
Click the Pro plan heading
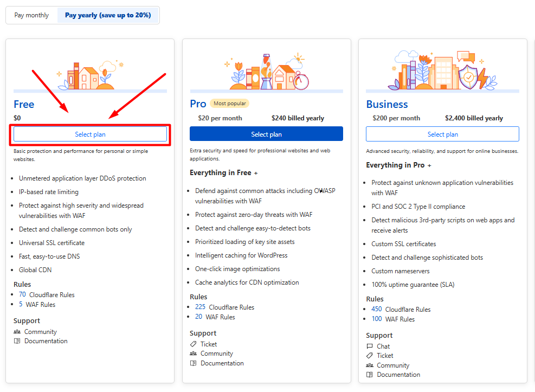198,104
